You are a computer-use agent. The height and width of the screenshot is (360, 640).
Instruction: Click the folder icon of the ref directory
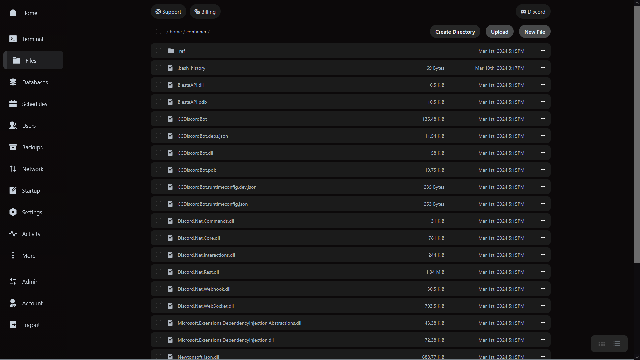171,51
